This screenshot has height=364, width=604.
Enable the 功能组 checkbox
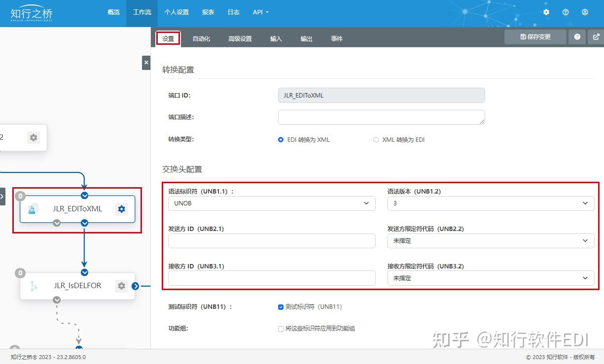click(x=281, y=329)
